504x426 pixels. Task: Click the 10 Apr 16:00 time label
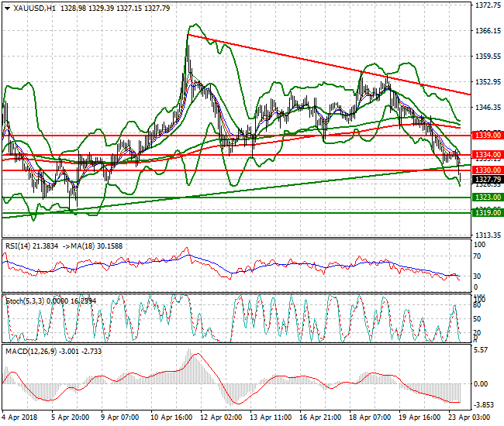[x=171, y=417]
